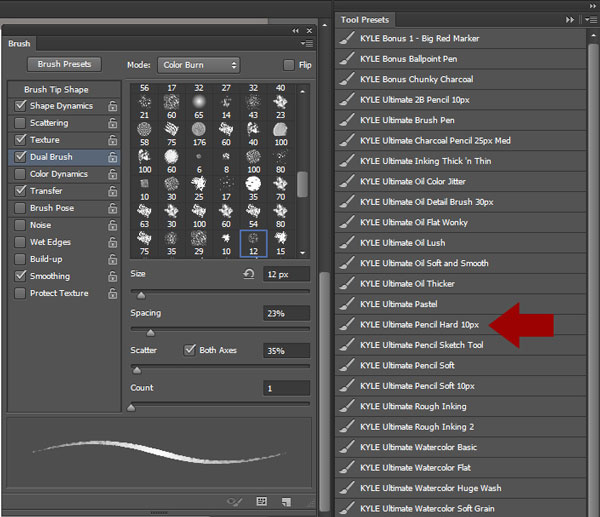Collapse the Brush panel with double-arrow icon
Screen dimensions: 600x517
point(295,31)
